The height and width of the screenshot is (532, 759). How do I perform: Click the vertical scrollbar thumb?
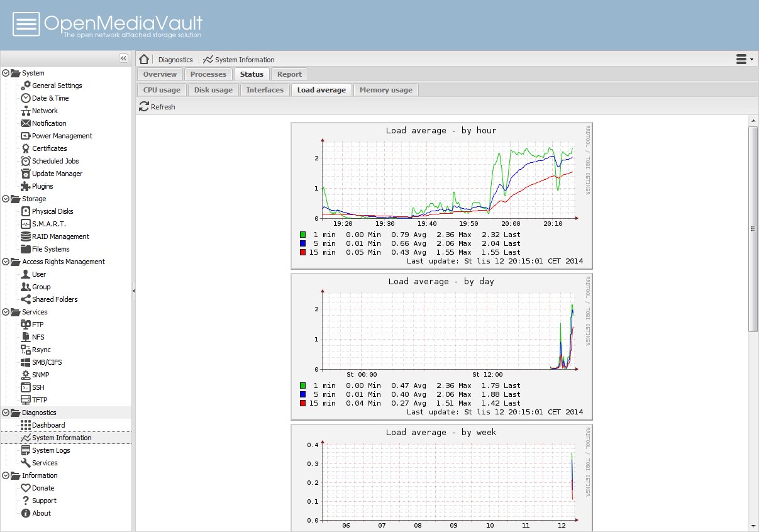click(753, 228)
